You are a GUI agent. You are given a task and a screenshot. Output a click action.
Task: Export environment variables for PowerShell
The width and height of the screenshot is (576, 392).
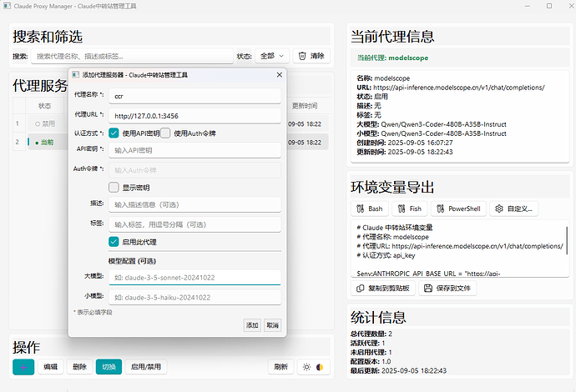pyautogui.click(x=458, y=209)
